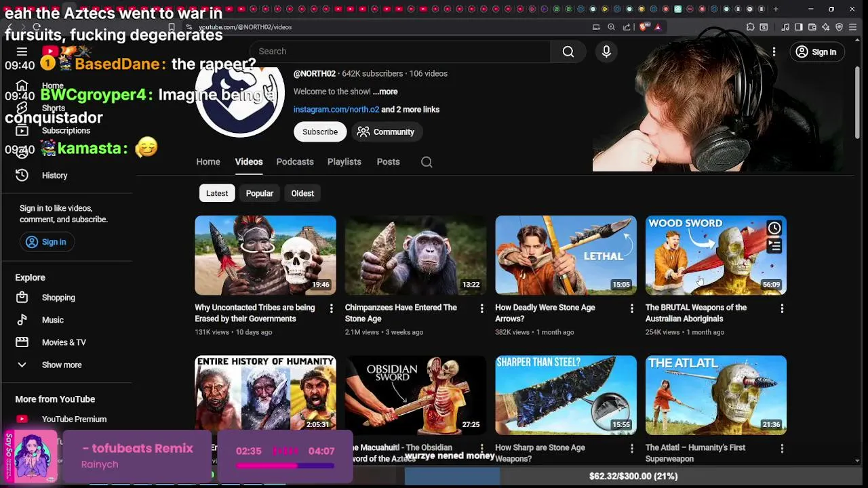Click the song progress bar in music overlay
This screenshot has height=488, width=868.
click(285, 466)
